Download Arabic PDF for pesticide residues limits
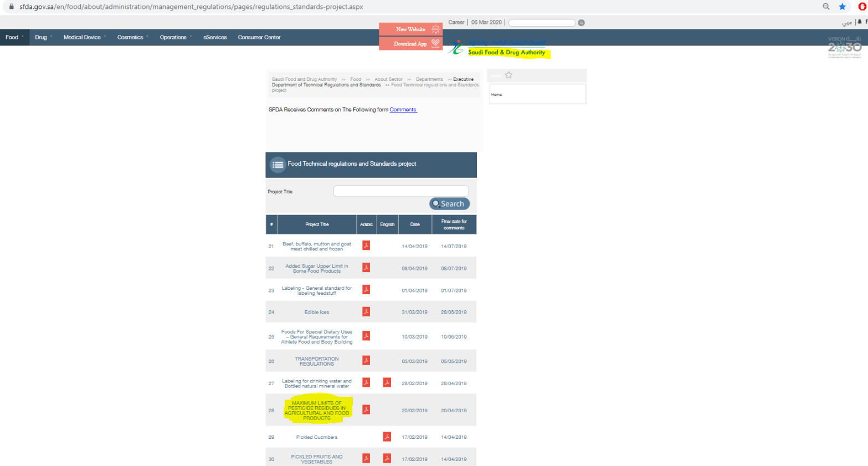The height and width of the screenshot is (466, 868). point(366,409)
